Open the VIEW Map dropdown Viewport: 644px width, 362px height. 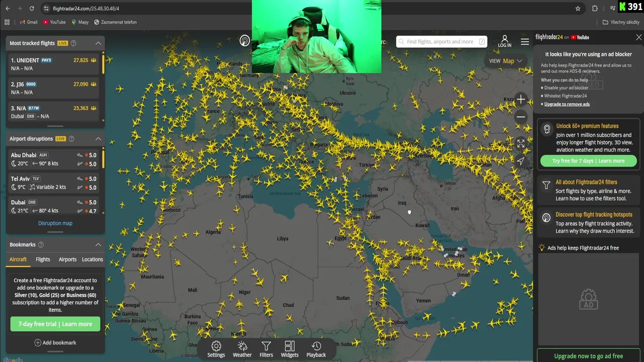[506, 61]
